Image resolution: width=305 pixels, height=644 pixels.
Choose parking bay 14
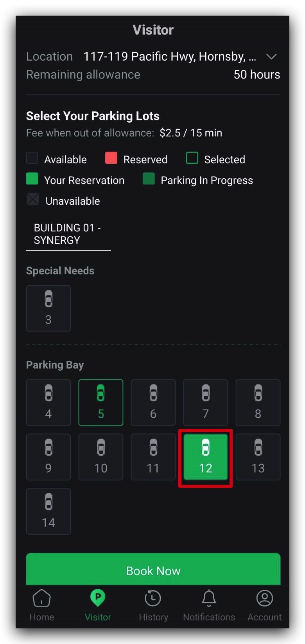coord(48,511)
